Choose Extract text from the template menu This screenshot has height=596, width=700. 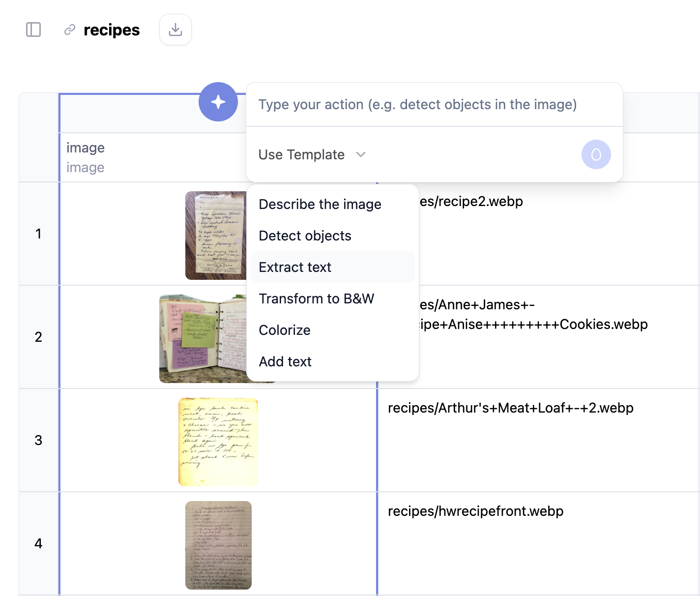click(x=295, y=267)
